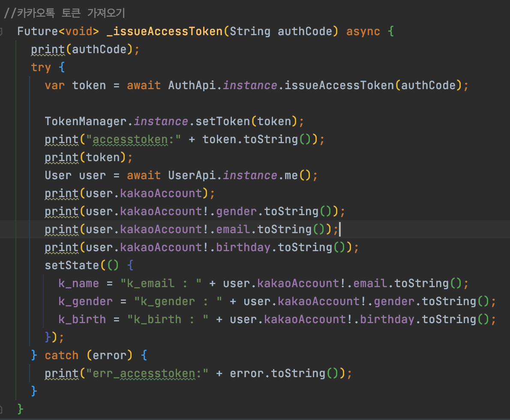Click the k_birth variable before equals sign
This screenshot has height=420, width=510.
82,319
